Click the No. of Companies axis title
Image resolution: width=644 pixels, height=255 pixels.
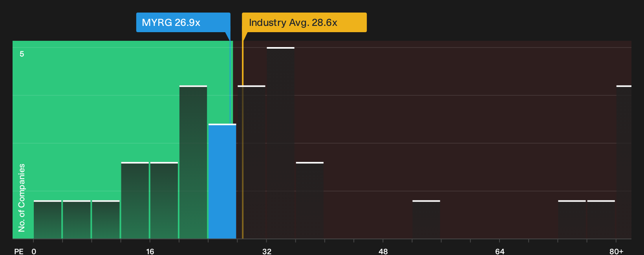22,197
